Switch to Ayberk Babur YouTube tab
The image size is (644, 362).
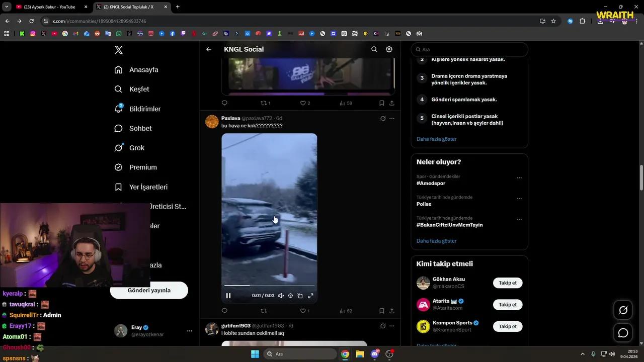coord(49,7)
